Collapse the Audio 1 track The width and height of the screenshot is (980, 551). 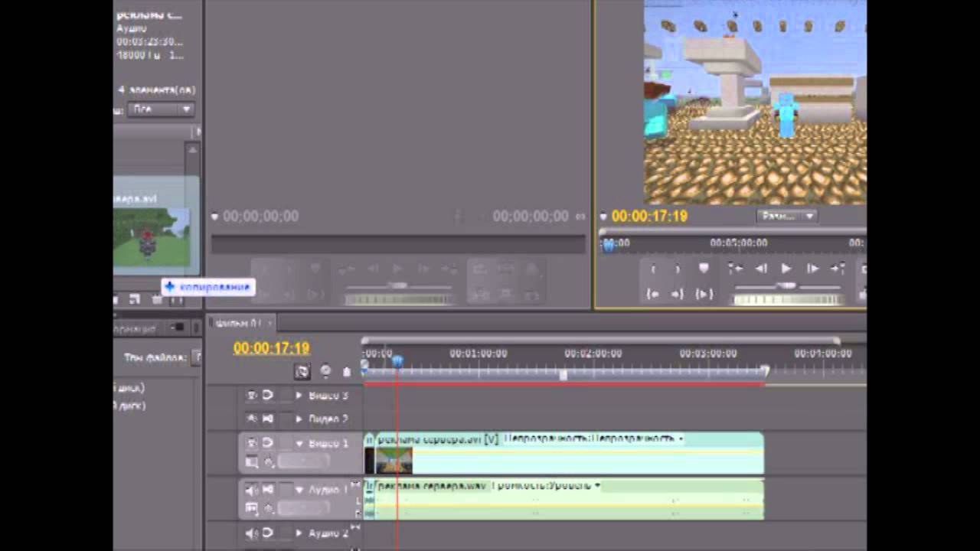[299, 490]
